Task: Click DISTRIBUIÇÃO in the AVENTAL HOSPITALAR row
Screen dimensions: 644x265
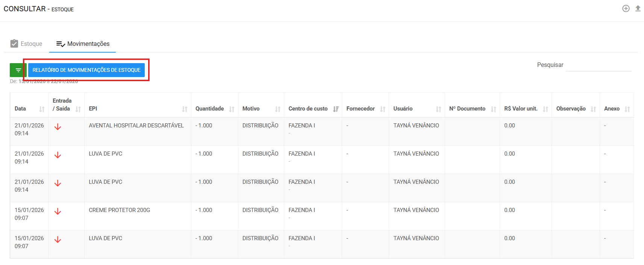Action: tap(260, 126)
